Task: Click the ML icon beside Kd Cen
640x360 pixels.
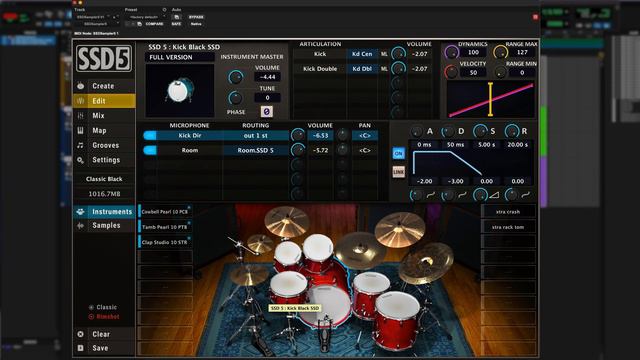Action: (x=384, y=54)
